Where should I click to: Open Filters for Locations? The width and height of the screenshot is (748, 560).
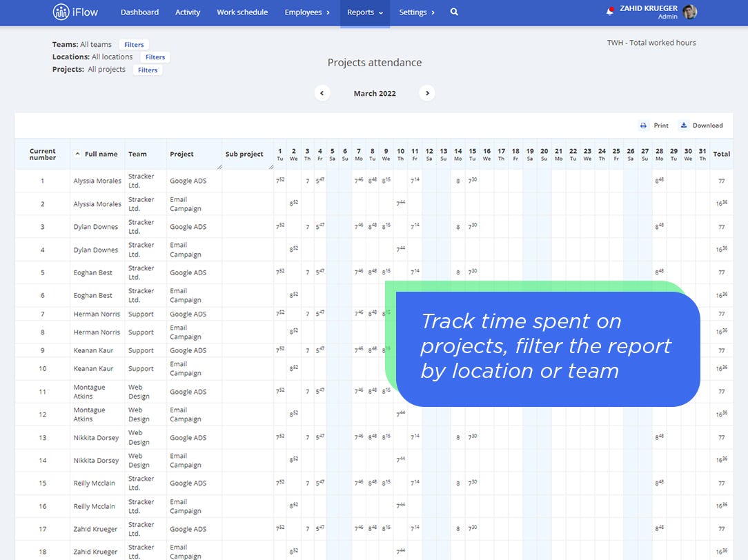155,57
